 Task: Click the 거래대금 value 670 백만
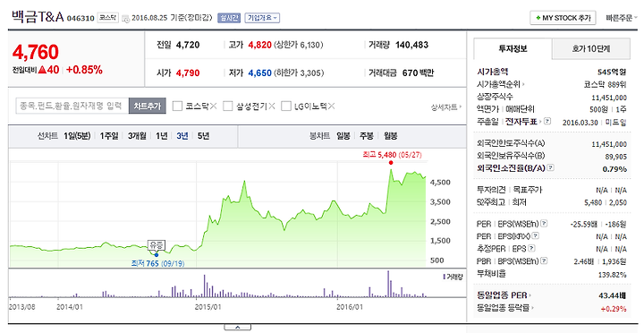coord(418,73)
